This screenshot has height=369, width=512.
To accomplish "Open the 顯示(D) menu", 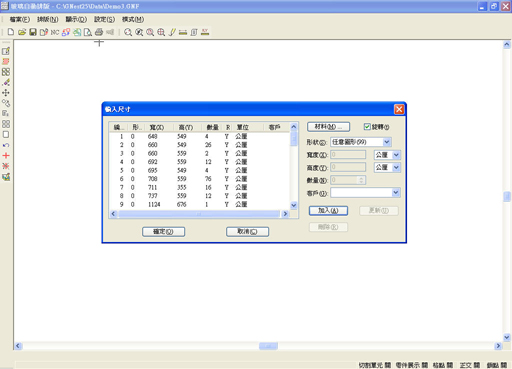I will click(x=76, y=19).
